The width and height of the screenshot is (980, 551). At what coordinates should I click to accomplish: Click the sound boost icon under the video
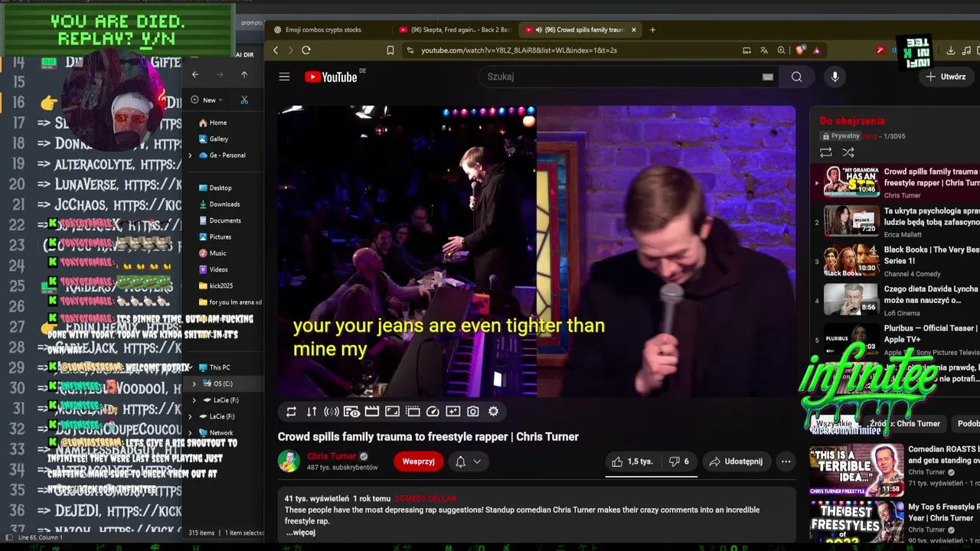(332, 412)
